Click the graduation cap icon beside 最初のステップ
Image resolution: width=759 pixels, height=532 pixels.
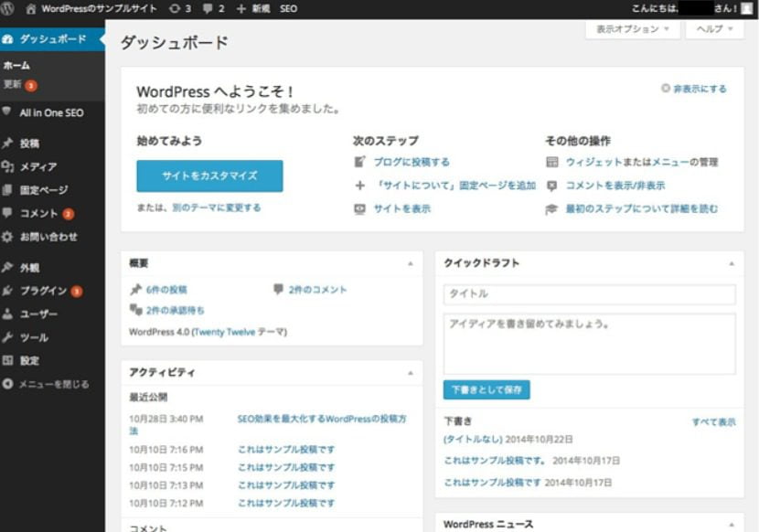tap(551, 209)
